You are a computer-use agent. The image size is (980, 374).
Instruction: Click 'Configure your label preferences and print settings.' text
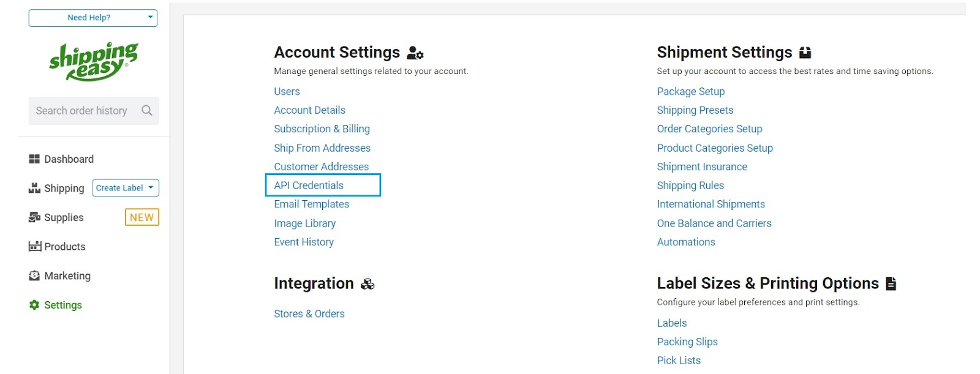tap(758, 302)
